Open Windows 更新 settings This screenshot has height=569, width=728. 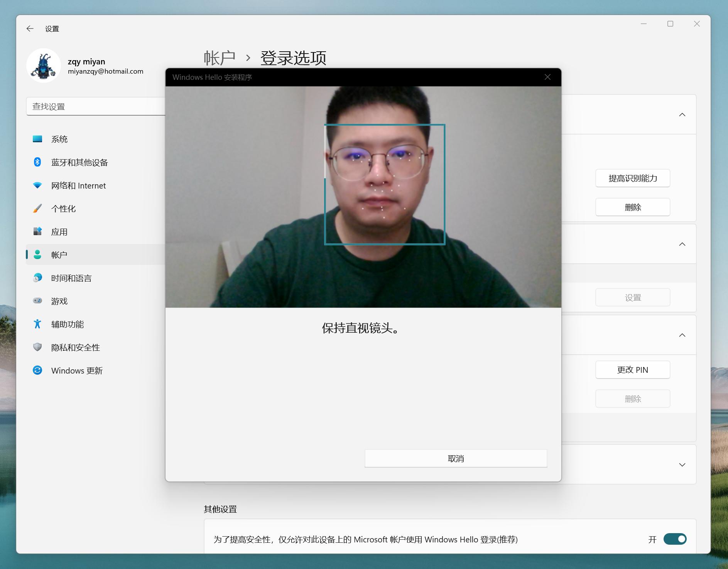point(77,370)
